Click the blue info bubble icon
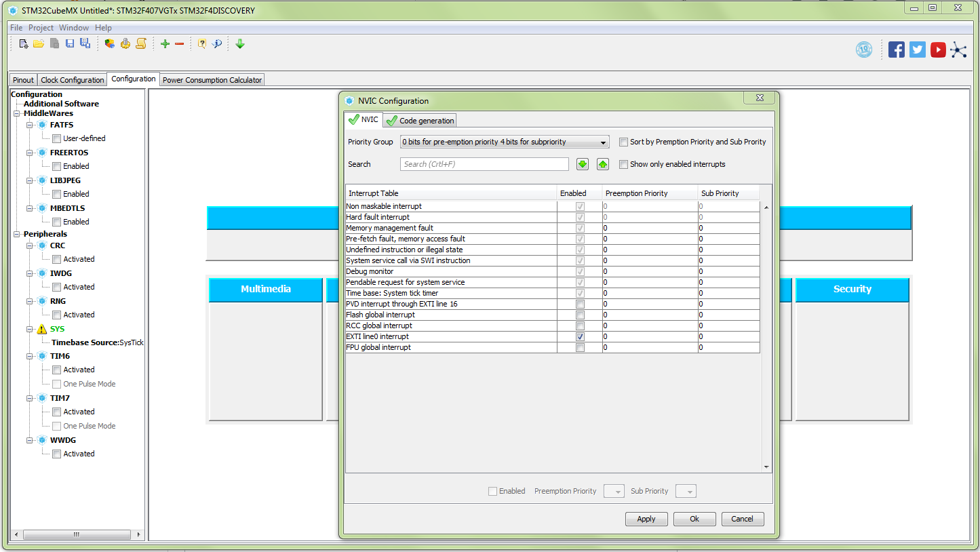This screenshot has height=552, width=980. click(217, 44)
